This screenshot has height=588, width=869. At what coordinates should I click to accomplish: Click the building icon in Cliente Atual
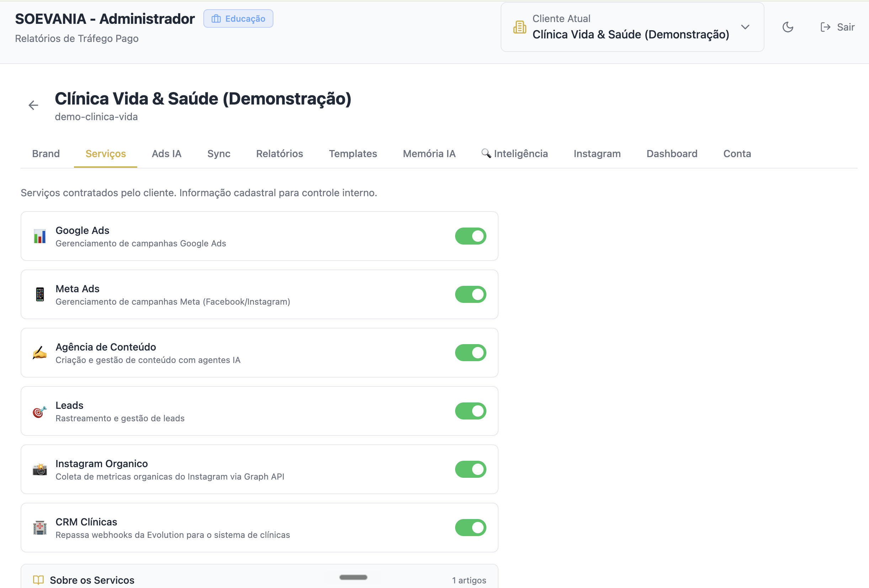tap(519, 27)
